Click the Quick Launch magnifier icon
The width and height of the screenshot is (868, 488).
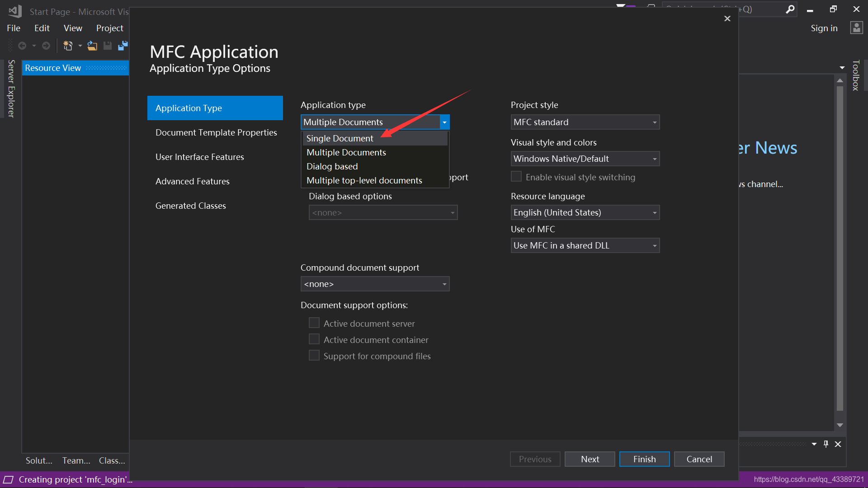(790, 9)
